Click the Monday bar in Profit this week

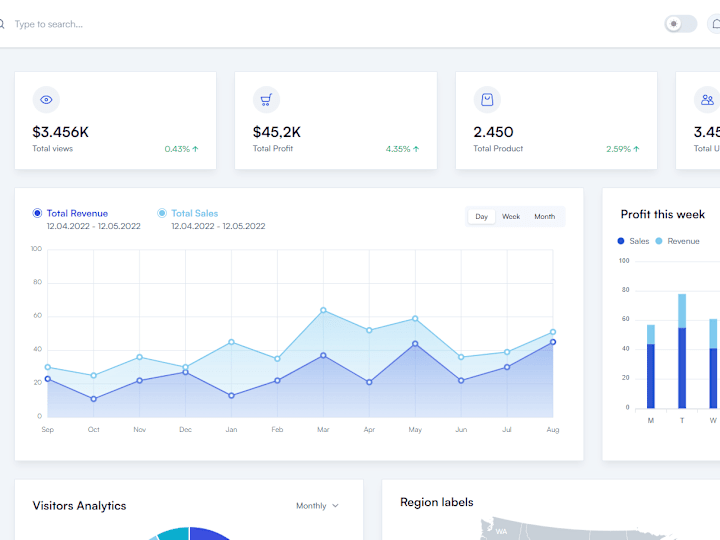click(x=651, y=366)
